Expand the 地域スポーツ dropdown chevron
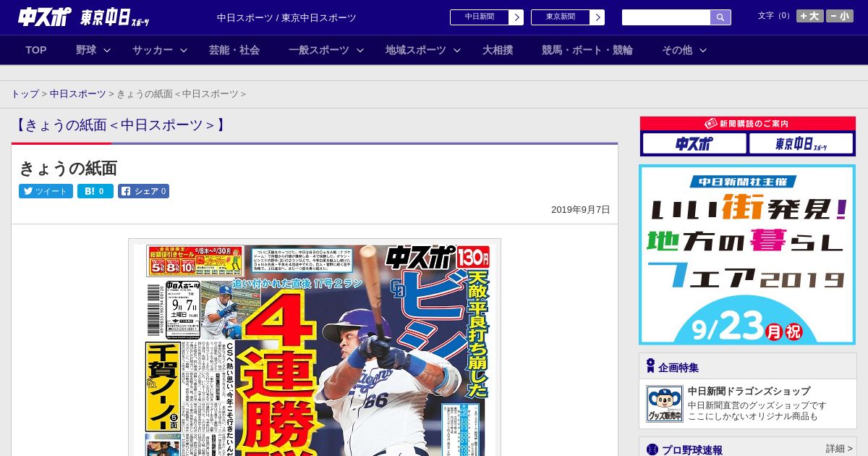 point(457,50)
